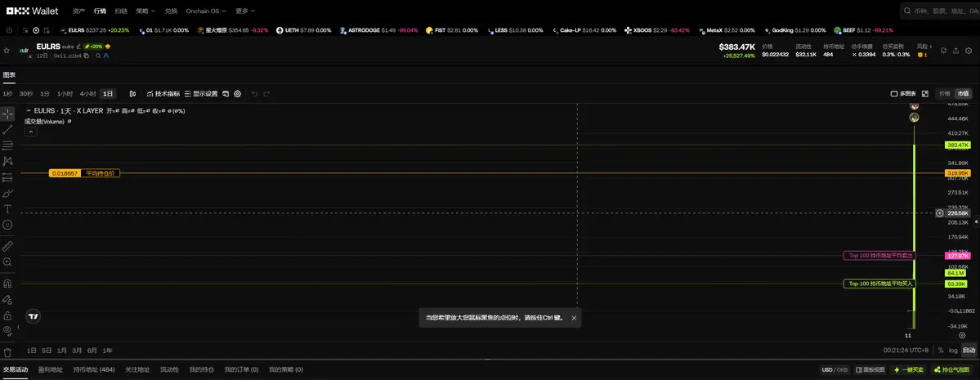Click the share icon in header
Screen dimensions: 980x380
click(955, 51)
